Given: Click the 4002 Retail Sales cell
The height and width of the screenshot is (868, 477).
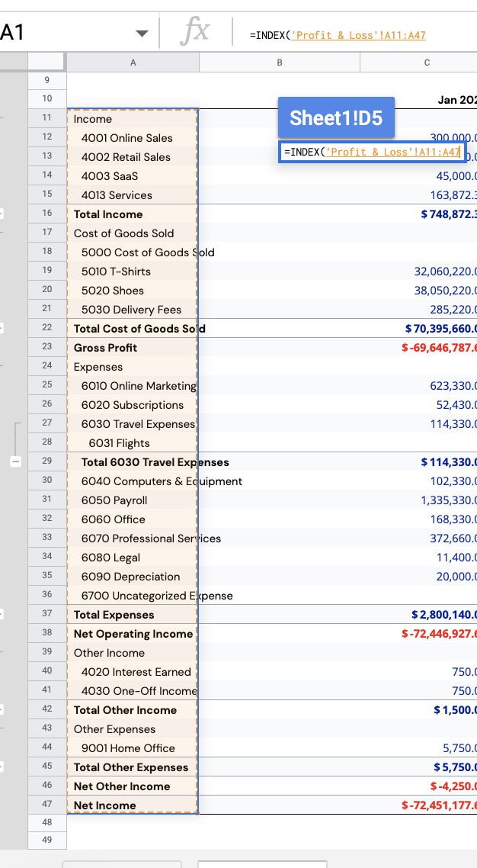Looking at the screenshot, I should coord(133,156).
